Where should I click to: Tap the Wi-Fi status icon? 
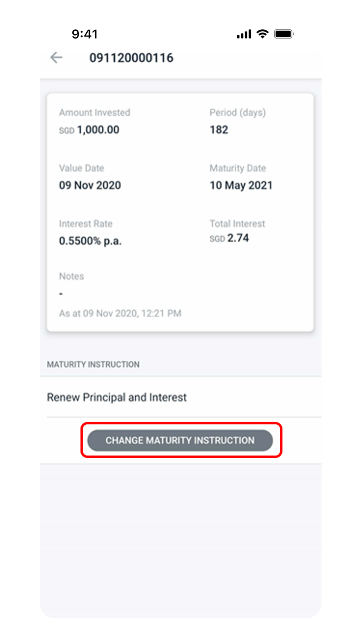pos(262,34)
